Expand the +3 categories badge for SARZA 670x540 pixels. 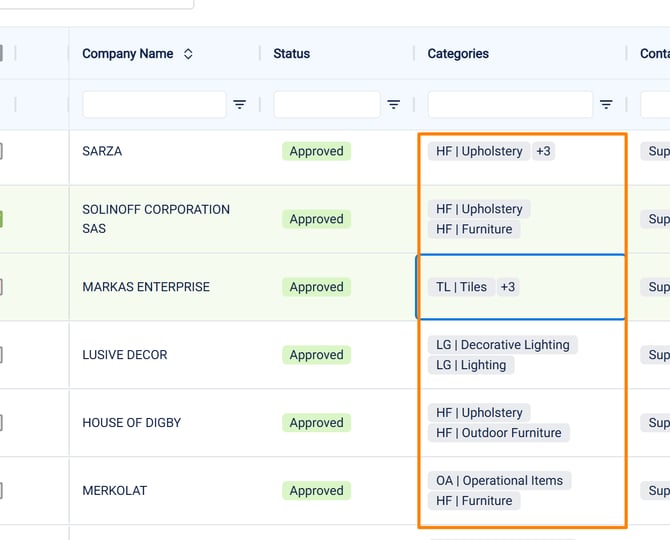(x=543, y=152)
